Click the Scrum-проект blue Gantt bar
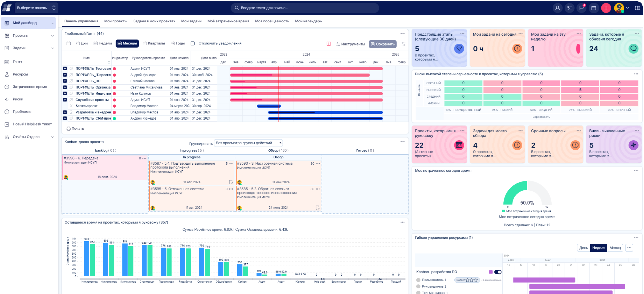Image resolution: width=644 pixels, height=294 pixels. click(x=269, y=106)
